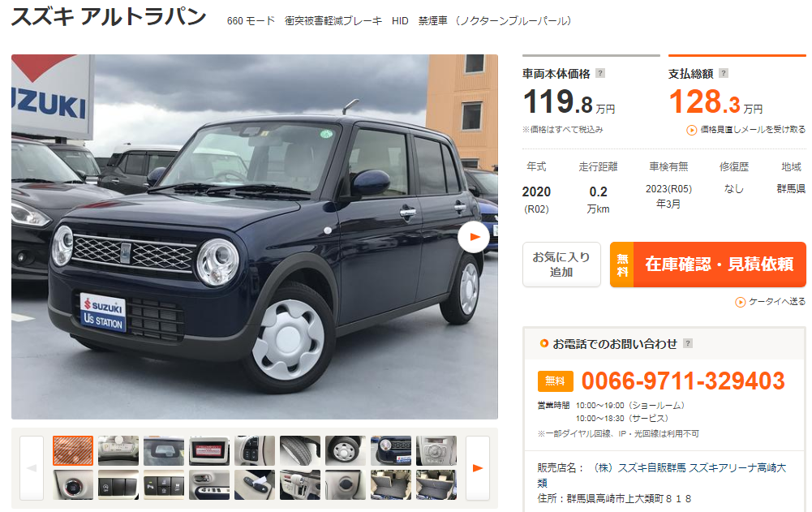
Task: Click arrow icon beside ケータイへ送る
Action: point(741,302)
